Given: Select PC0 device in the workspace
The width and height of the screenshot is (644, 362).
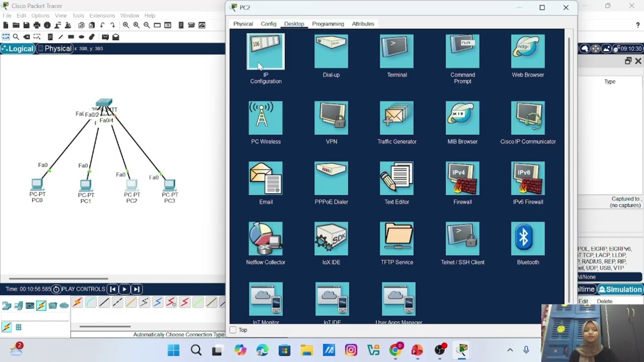Looking at the screenshot, I should [37, 185].
